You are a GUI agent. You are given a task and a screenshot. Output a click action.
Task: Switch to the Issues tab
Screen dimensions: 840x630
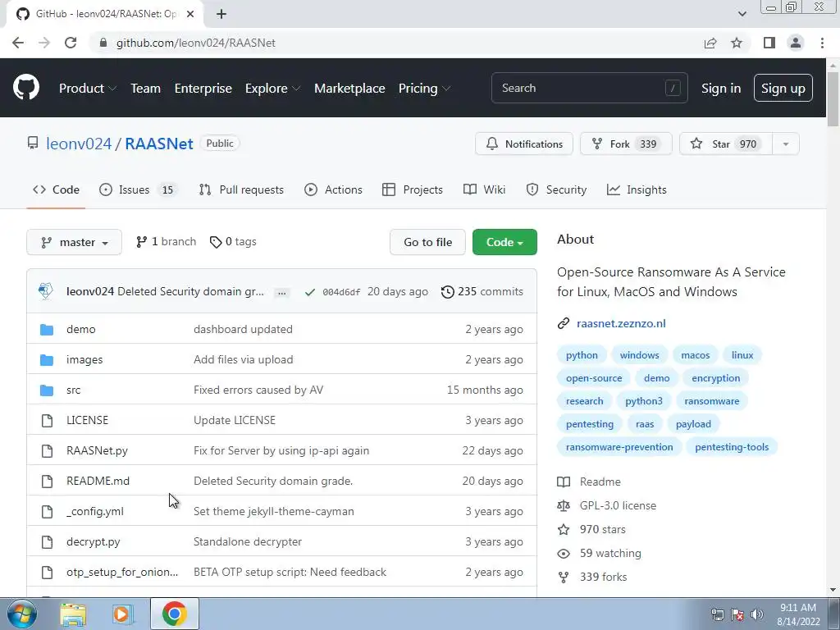click(138, 189)
